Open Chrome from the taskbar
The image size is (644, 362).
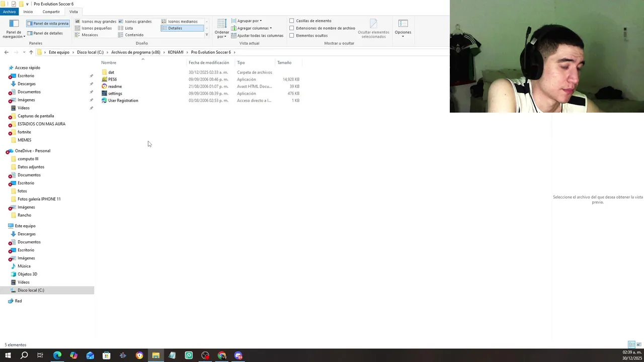(x=222, y=355)
